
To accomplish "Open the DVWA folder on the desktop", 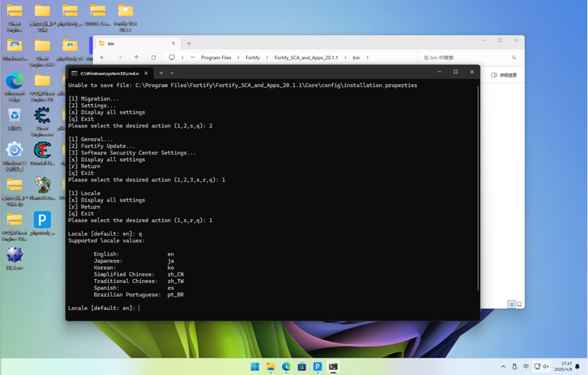I will click(98, 15).
